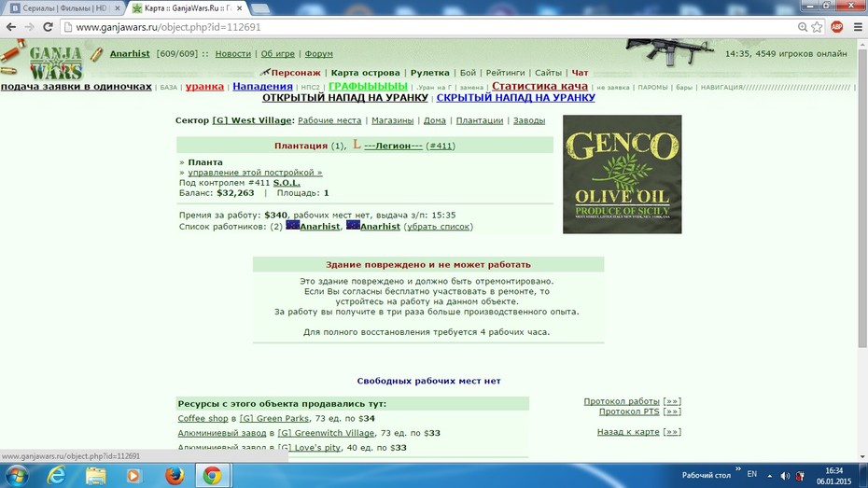
Task: Click убрать список link
Action: 439,227
